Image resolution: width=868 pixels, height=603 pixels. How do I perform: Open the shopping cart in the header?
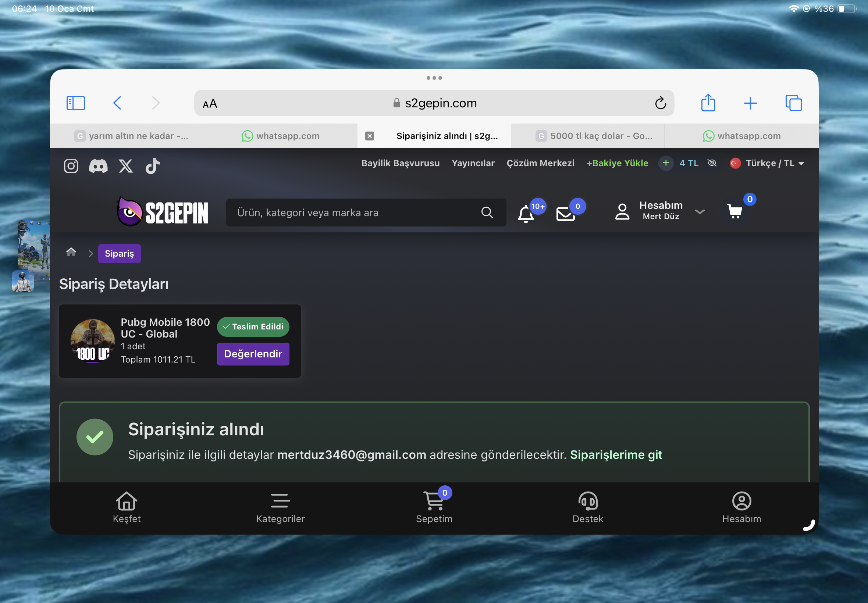click(734, 211)
